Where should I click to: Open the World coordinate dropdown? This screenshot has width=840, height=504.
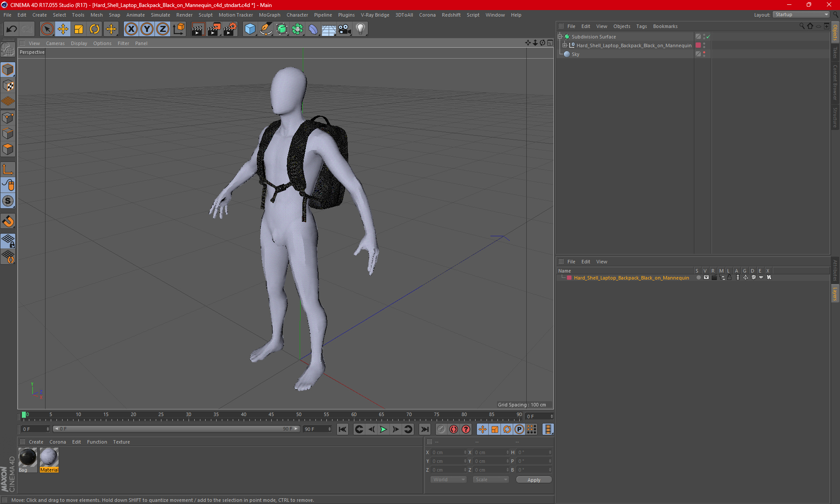(448, 479)
